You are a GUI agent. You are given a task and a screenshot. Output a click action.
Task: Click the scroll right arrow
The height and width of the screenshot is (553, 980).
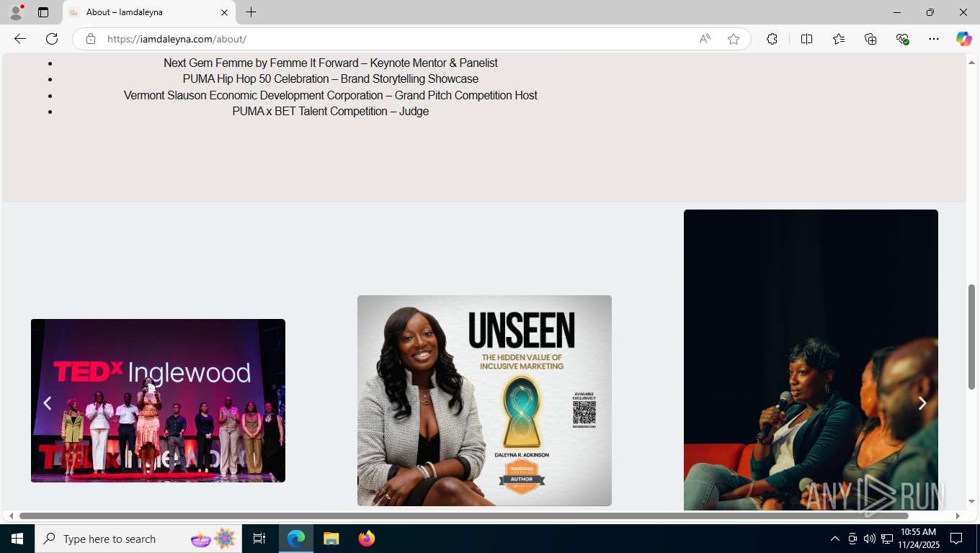[x=958, y=516]
